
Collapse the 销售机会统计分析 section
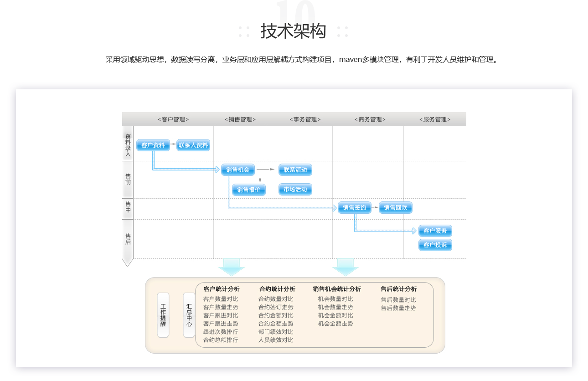point(336,289)
